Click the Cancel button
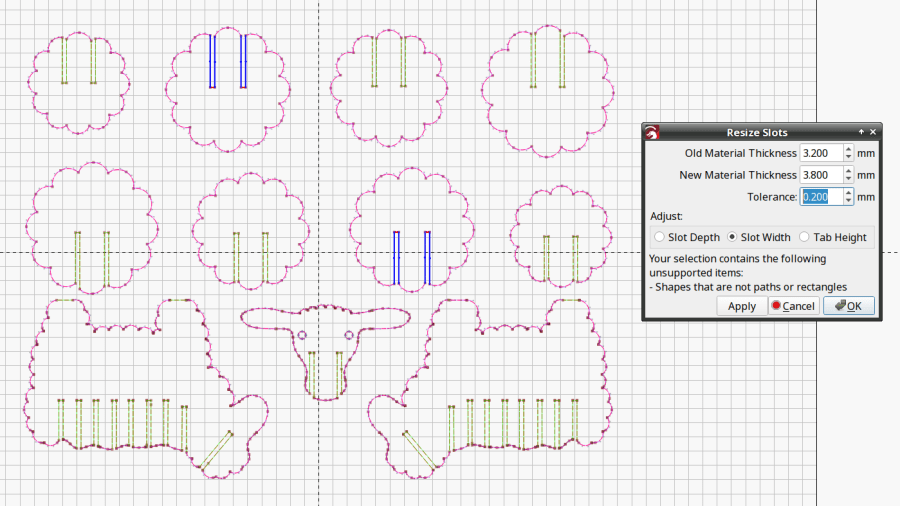 [x=794, y=306]
